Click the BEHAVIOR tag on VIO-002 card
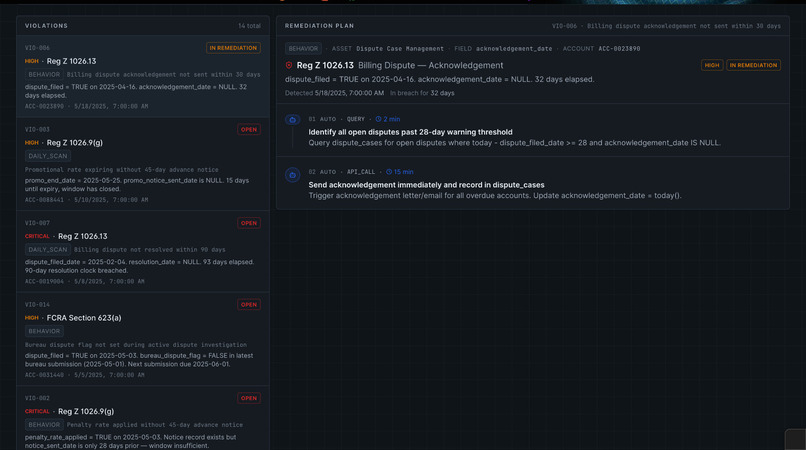The image size is (806, 450). (x=44, y=425)
